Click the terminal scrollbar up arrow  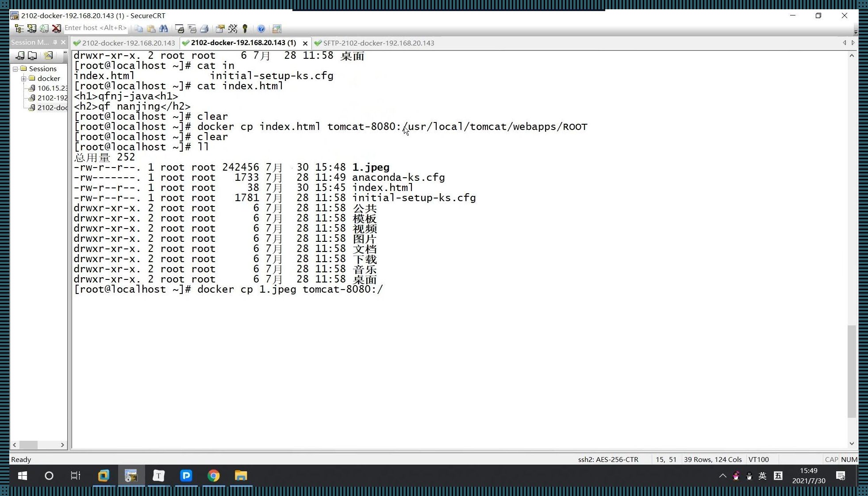[x=852, y=55]
